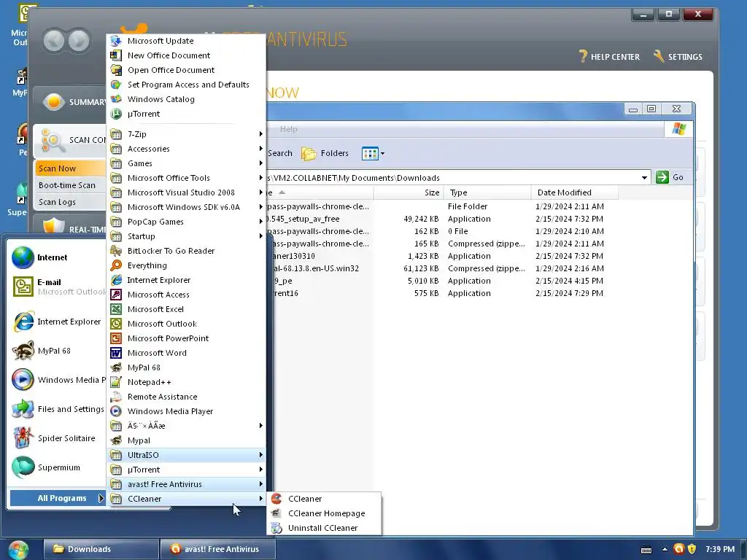Open Remote Assistance
The image size is (747, 560).
point(186,397)
